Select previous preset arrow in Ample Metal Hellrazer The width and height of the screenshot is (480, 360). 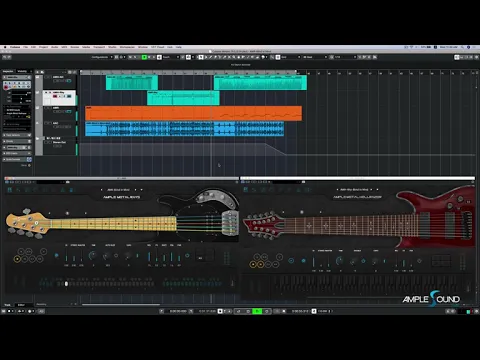pyautogui.click(x=337, y=189)
